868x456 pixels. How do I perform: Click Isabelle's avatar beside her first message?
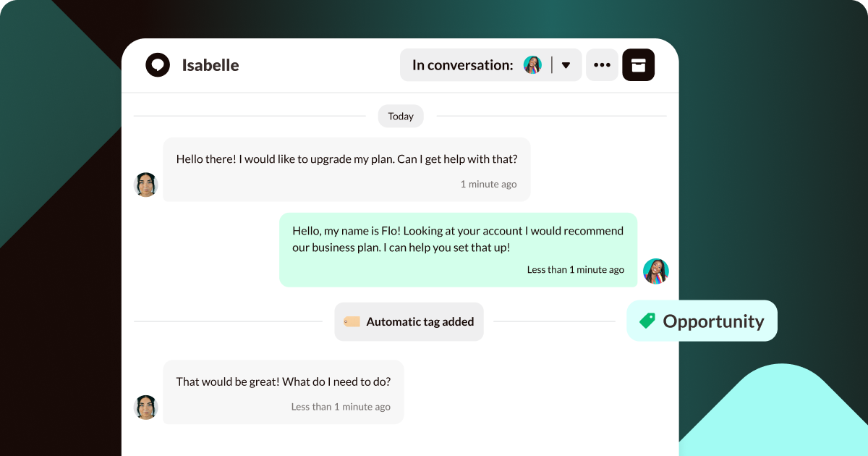tap(146, 185)
